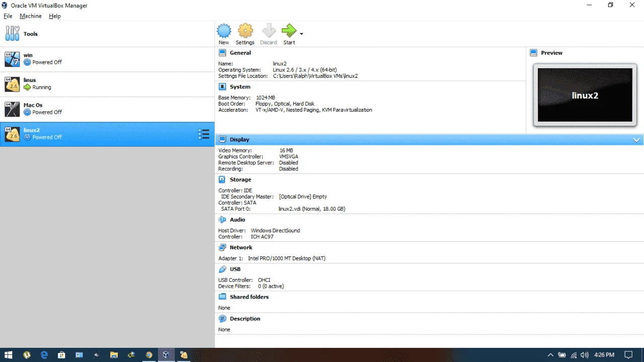Open the Storage section heading
Viewport: 644px width, 362px height.
240,179
